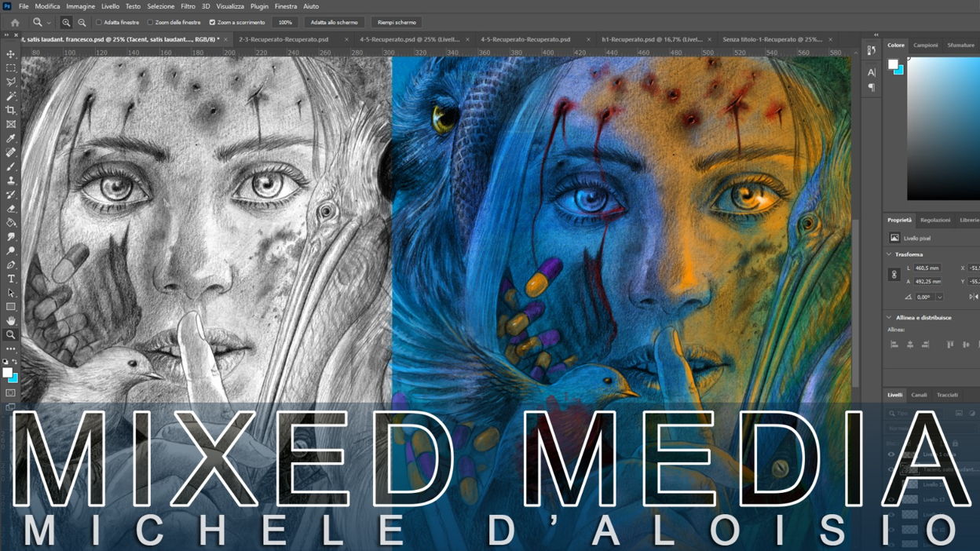The width and height of the screenshot is (980, 551).
Task: Pick a color in the color field
Action: tap(944, 129)
